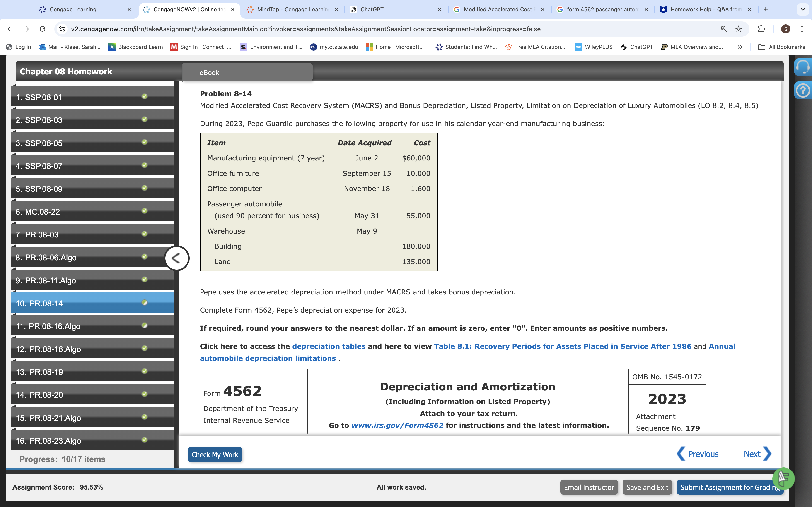
Task: Open the headset support icon on right edge
Action: click(803, 67)
